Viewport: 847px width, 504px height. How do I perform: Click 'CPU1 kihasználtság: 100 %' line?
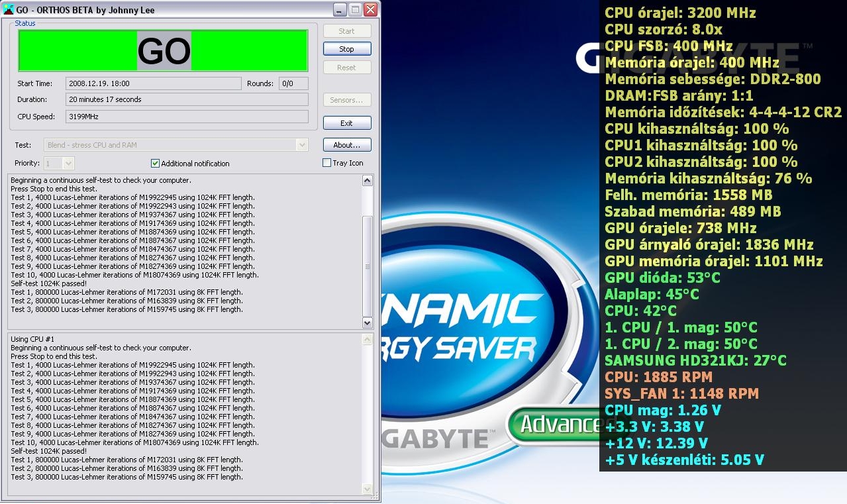(x=701, y=145)
